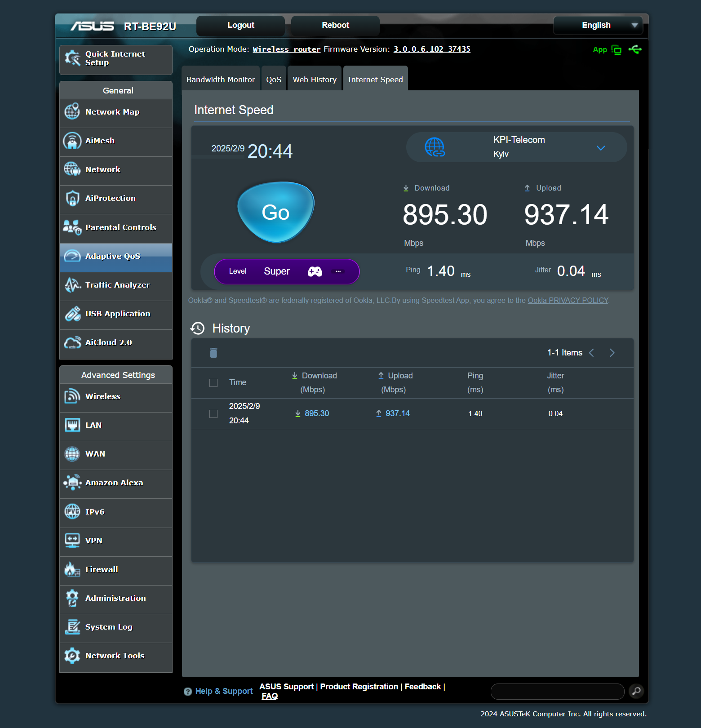The height and width of the screenshot is (728, 701).
Task: Switch to the Bandwidth Monitor tab
Action: coord(221,79)
